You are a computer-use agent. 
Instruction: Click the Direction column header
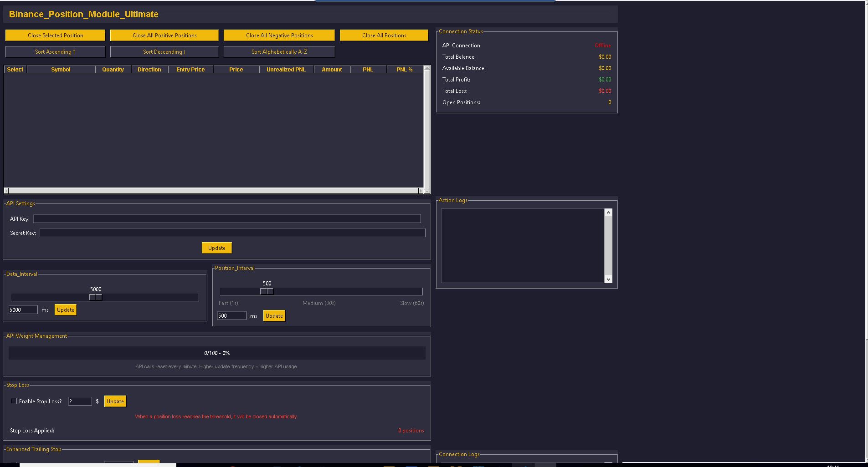pos(149,70)
